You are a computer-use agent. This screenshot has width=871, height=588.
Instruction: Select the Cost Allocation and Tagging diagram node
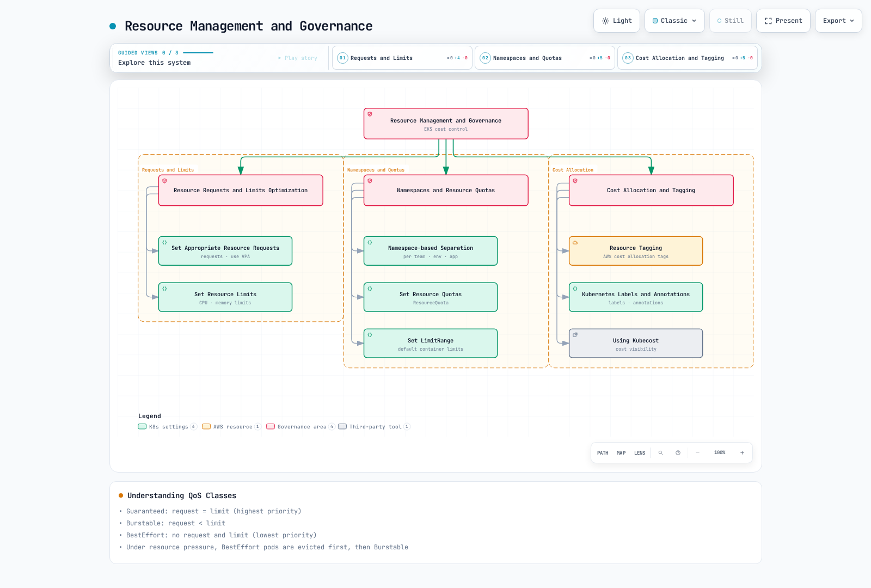click(651, 190)
